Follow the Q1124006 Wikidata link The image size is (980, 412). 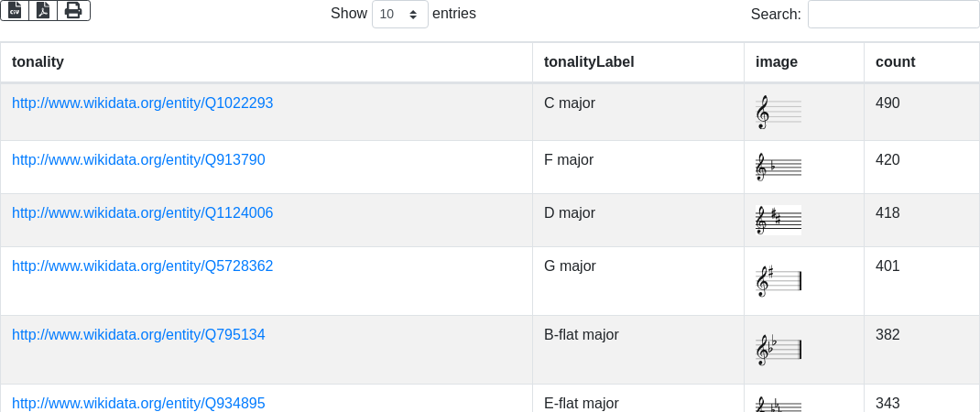[142, 213]
